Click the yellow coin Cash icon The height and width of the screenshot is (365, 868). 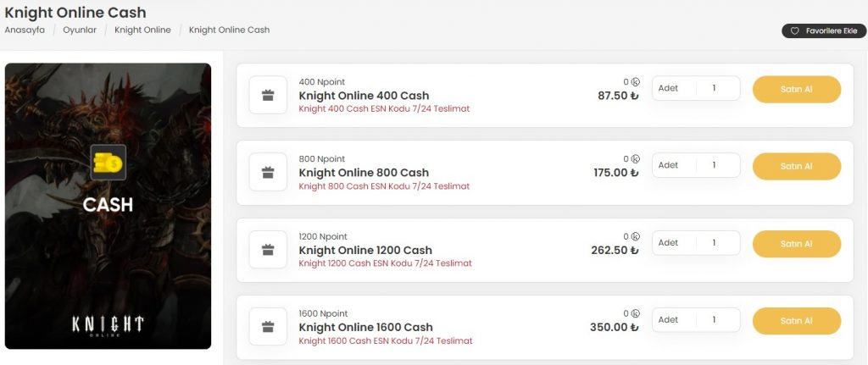point(108,161)
